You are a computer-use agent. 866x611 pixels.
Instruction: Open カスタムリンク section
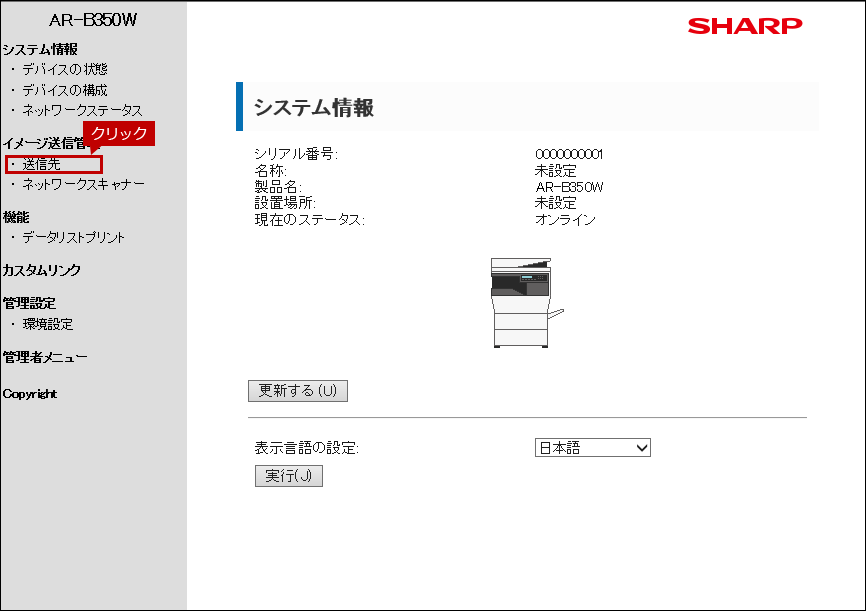tap(41, 270)
